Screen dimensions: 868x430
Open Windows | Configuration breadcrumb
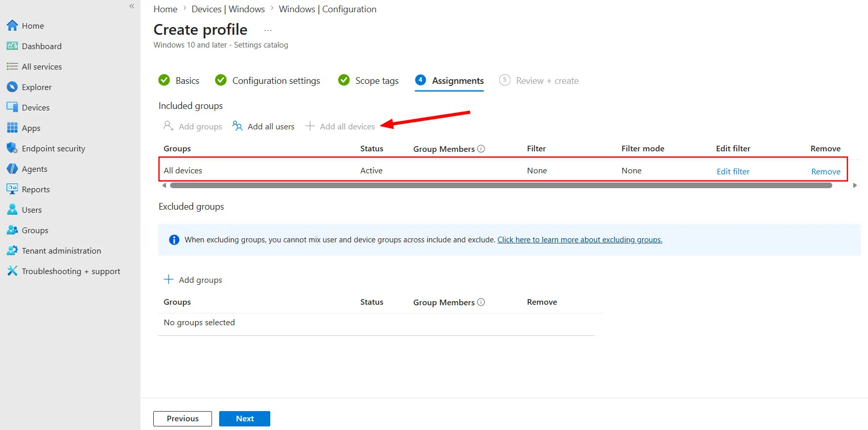[327, 9]
